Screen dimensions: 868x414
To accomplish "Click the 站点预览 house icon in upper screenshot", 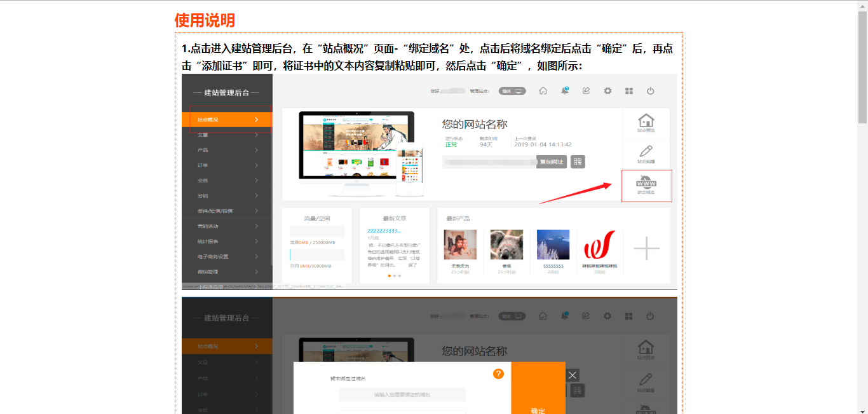I will click(x=646, y=123).
